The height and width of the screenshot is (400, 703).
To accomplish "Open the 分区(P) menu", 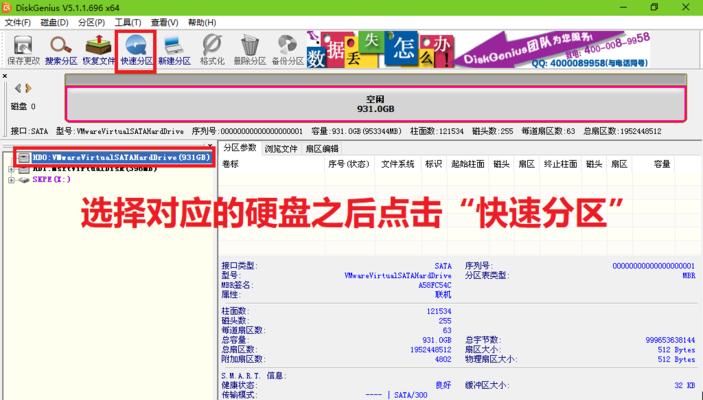I will click(91, 22).
